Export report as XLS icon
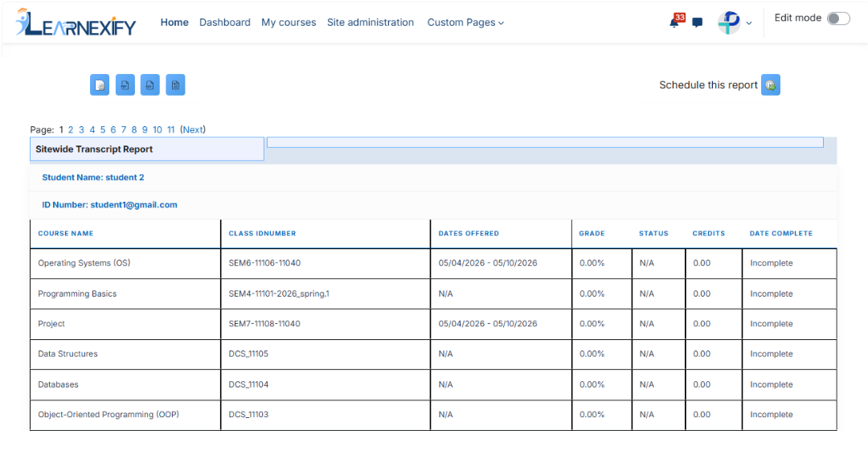The height and width of the screenshot is (455, 868). pos(150,85)
